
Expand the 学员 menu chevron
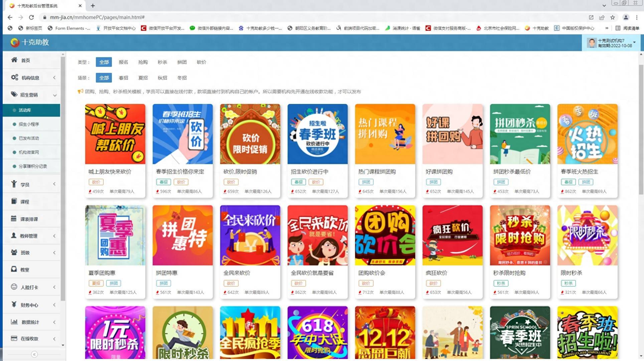point(54,184)
